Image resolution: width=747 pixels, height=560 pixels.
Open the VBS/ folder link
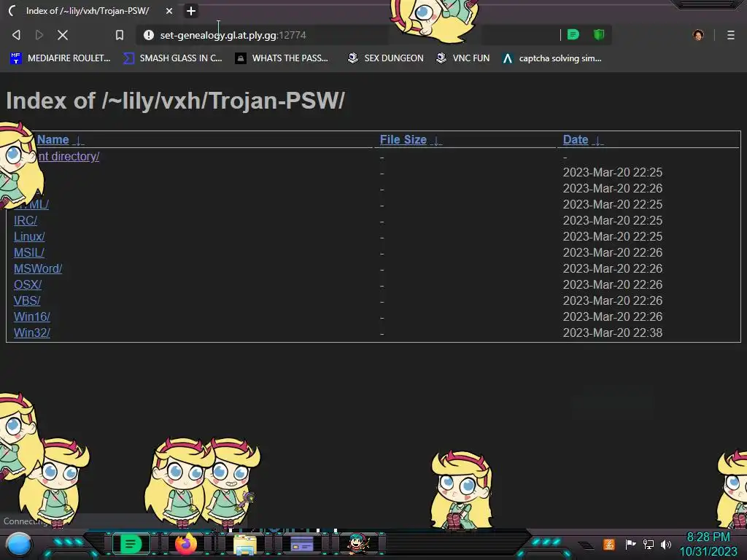tap(27, 301)
